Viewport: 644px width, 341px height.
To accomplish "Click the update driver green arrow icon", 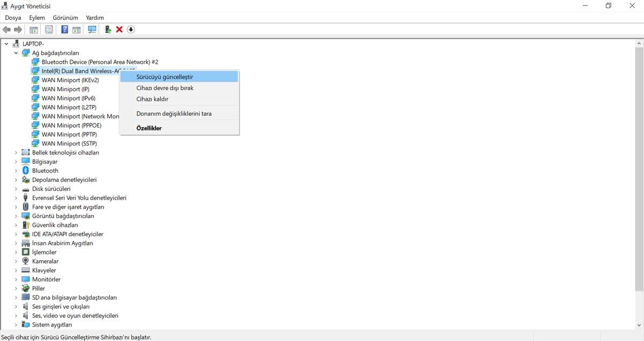I will [x=108, y=29].
